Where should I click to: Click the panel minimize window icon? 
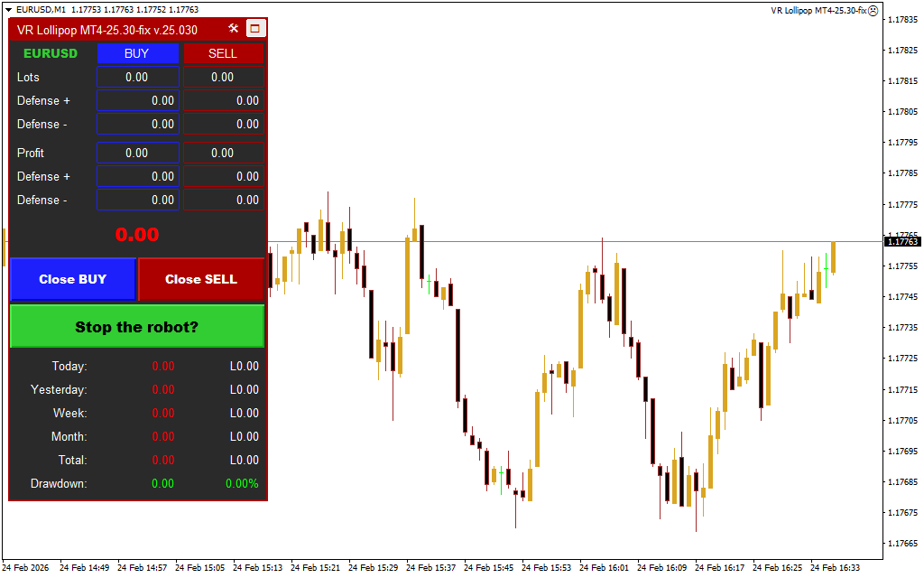pyautogui.click(x=254, y=29)
